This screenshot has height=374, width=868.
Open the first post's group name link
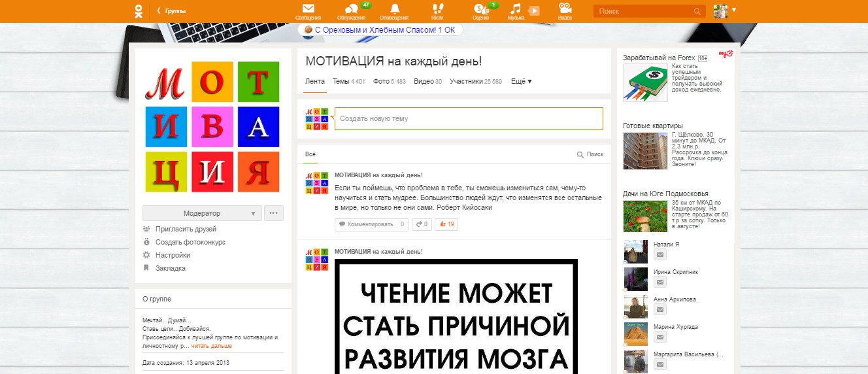tap(378, 175)
